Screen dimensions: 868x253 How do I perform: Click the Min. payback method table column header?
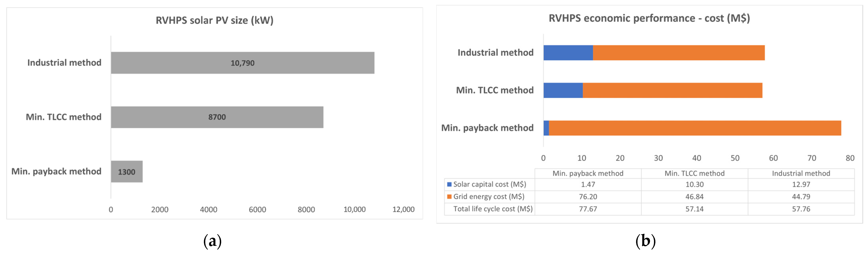tap(588, 173)
